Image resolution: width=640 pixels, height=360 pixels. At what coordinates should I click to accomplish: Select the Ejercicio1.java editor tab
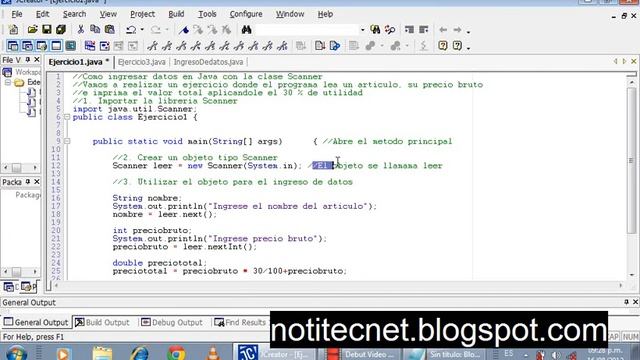tap(79, 62)
